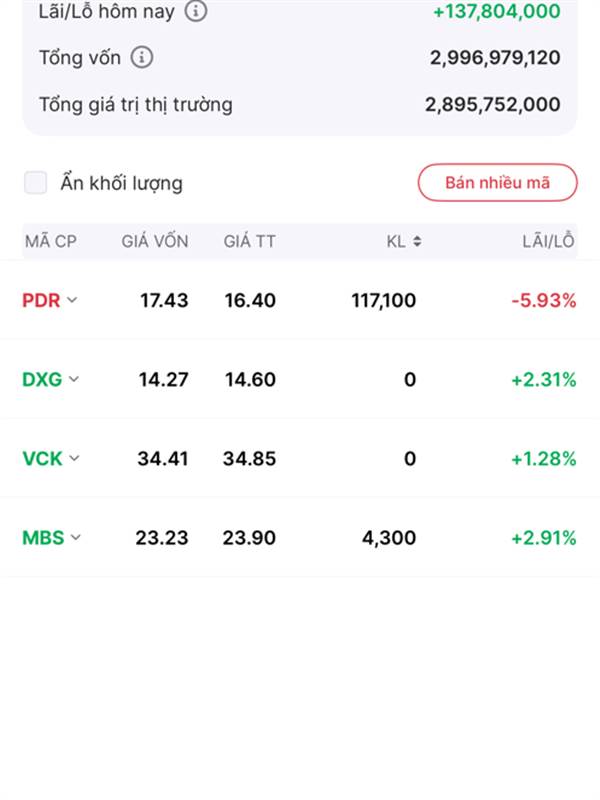The height and width of the screenshot is (800, 600).
Task: Click the LÃI/LỖ column header
Action: (548, 241)
